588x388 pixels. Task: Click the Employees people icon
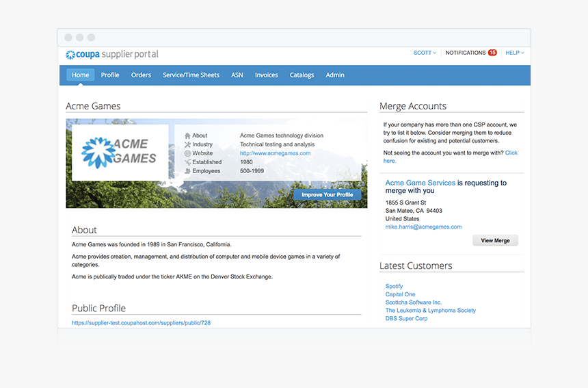click(x=187, y=171)
